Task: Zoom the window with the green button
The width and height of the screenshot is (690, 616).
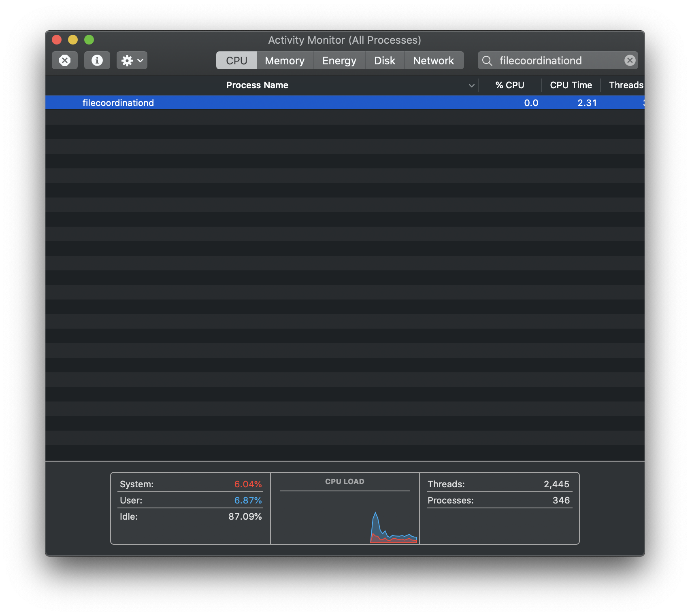Action: tap(89, 40)
